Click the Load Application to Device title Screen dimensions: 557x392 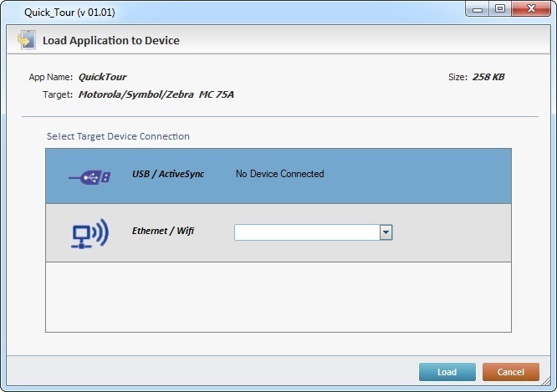[111, 40]
